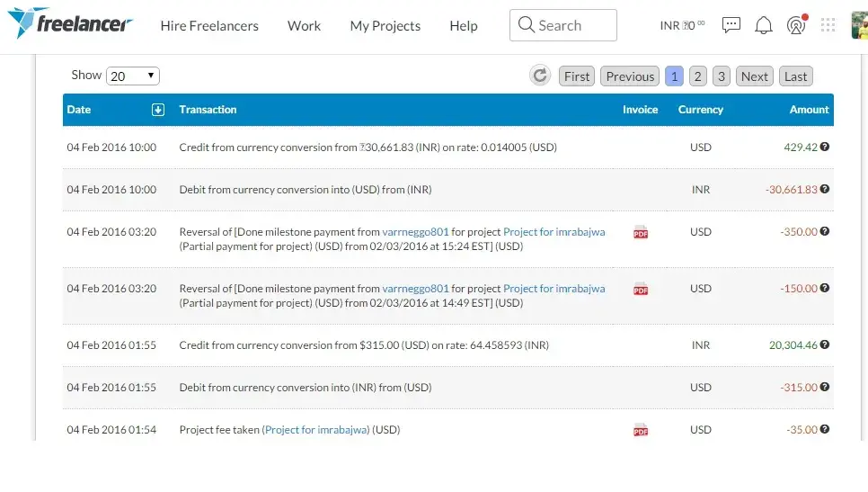Click the grid apps menu icon
The height and width of the screenshot is (492, 868).
coord(828,25)
